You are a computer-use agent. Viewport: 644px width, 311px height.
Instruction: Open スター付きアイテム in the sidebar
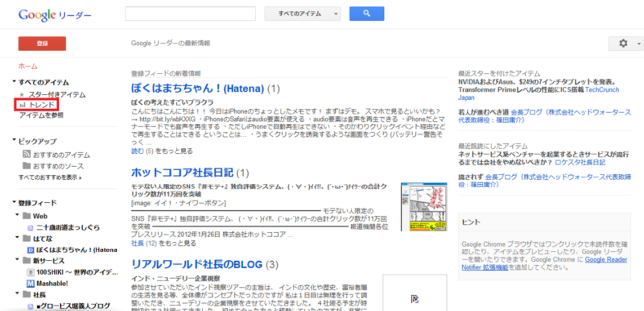pyautogui.click(x=57, y=94)
